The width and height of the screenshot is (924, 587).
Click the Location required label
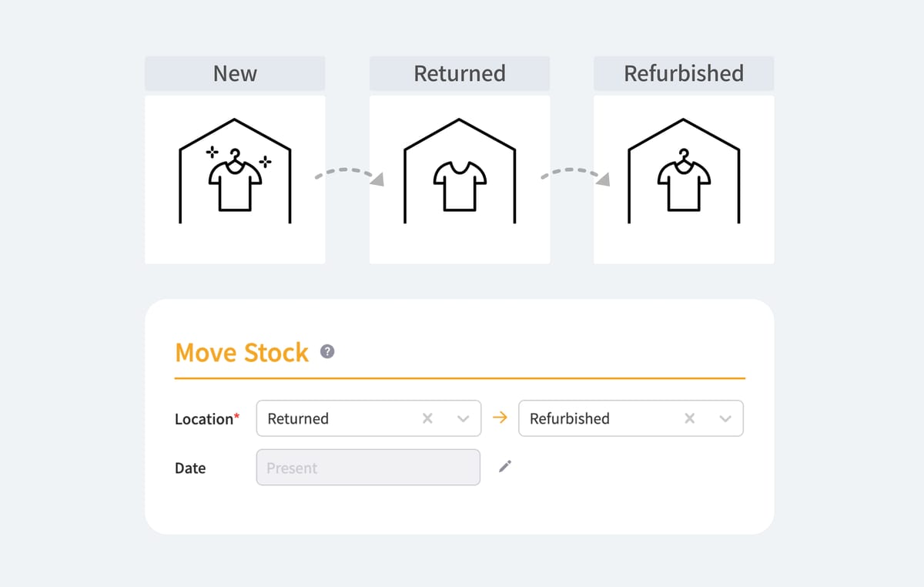click(206, 418)
